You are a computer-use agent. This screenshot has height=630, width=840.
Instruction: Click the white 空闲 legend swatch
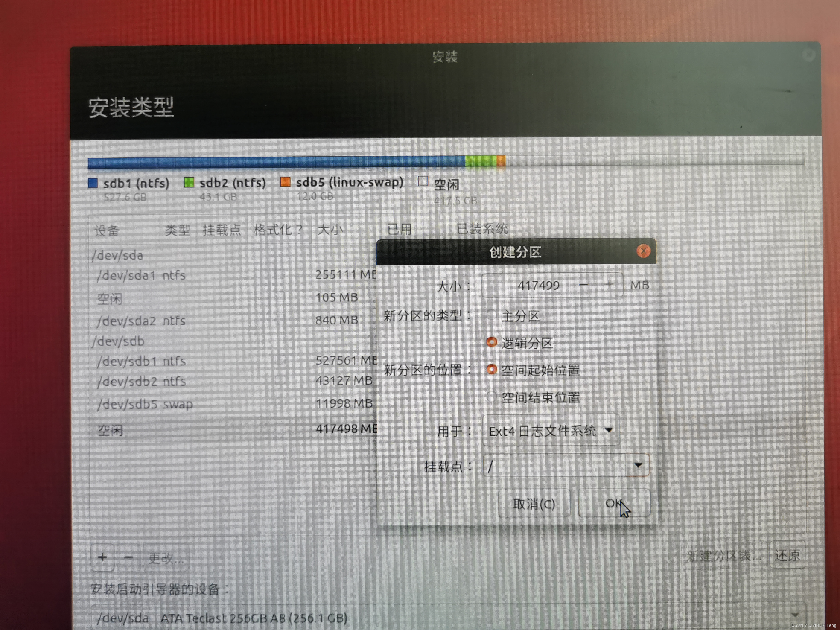click(x=423, y=181)
